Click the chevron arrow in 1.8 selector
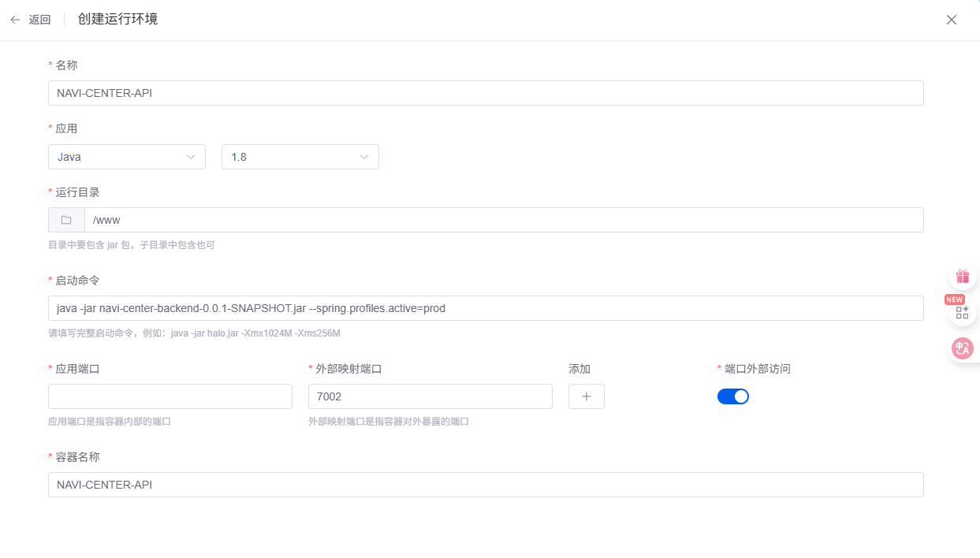The width and height of the screenshot is (980, 558). point(364,157)
